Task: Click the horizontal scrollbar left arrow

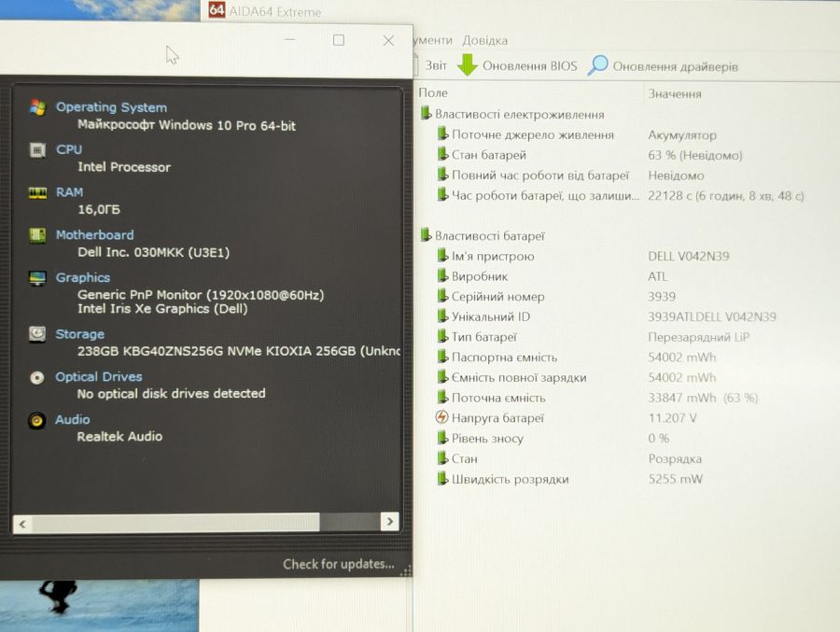Action: point(22,524)
